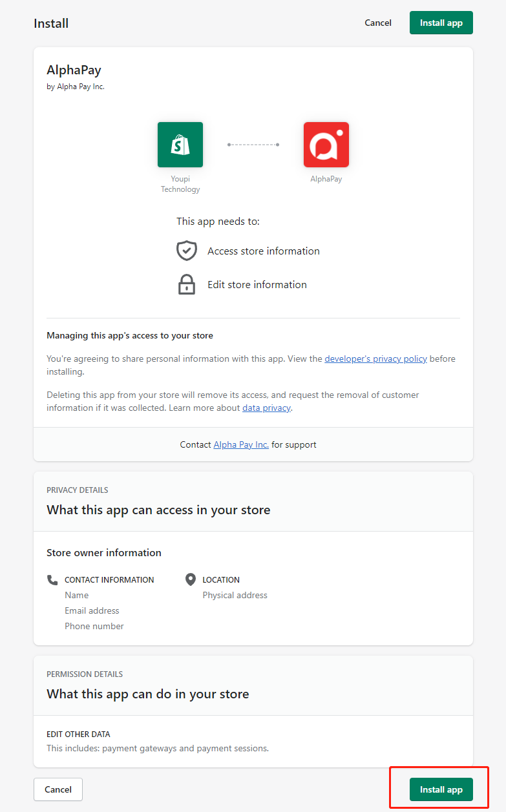
Task: Click the bottom Cancel button
Action: tap(58, 789)
